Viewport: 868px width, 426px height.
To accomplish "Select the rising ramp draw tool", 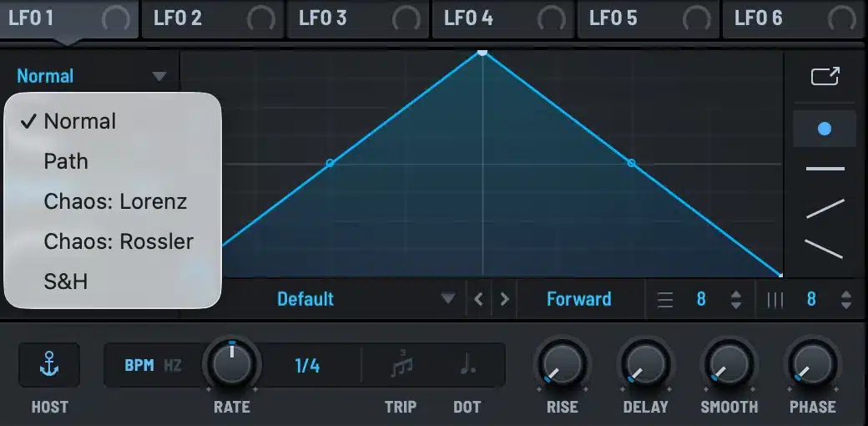I will coord(825,208).
